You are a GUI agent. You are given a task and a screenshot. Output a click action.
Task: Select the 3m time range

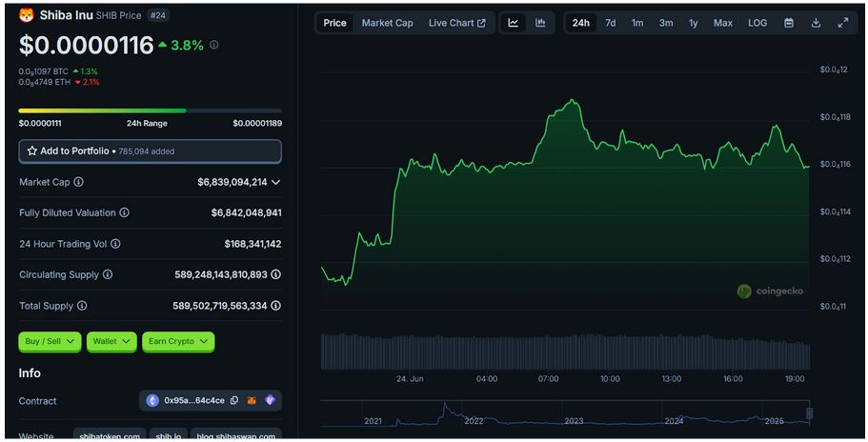(666, 23)
